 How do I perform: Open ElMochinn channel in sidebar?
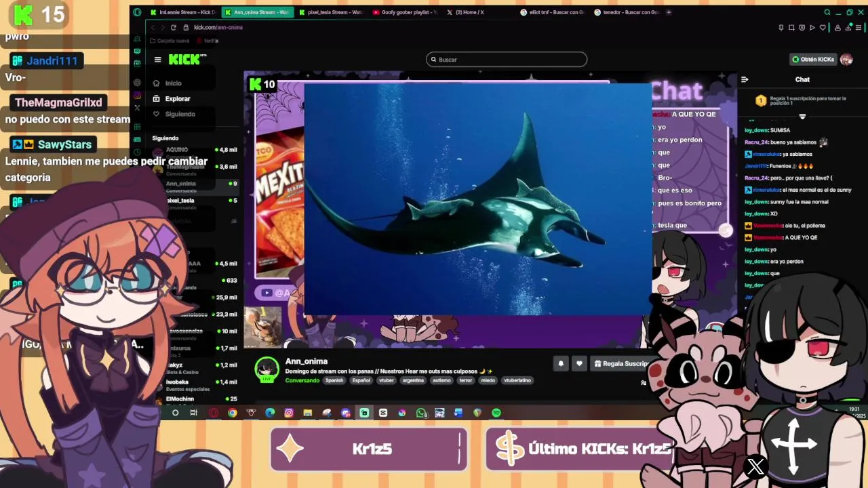click(195, 399)
